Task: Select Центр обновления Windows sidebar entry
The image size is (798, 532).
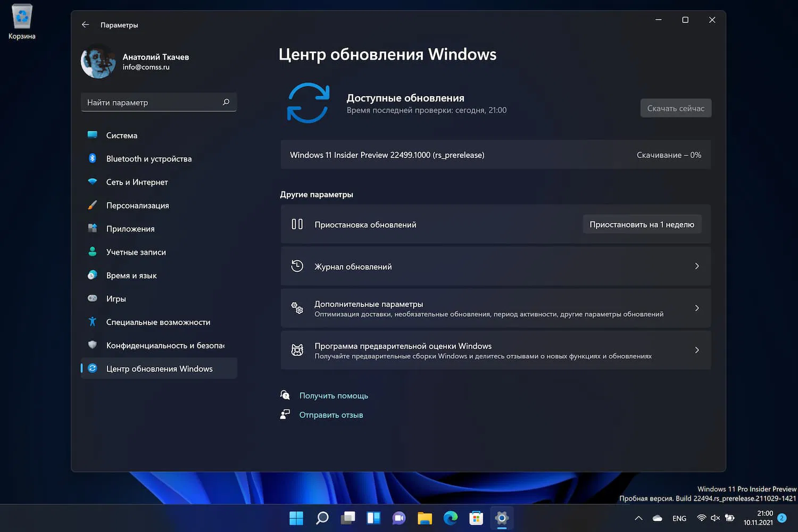Action: tap(159, 368)
